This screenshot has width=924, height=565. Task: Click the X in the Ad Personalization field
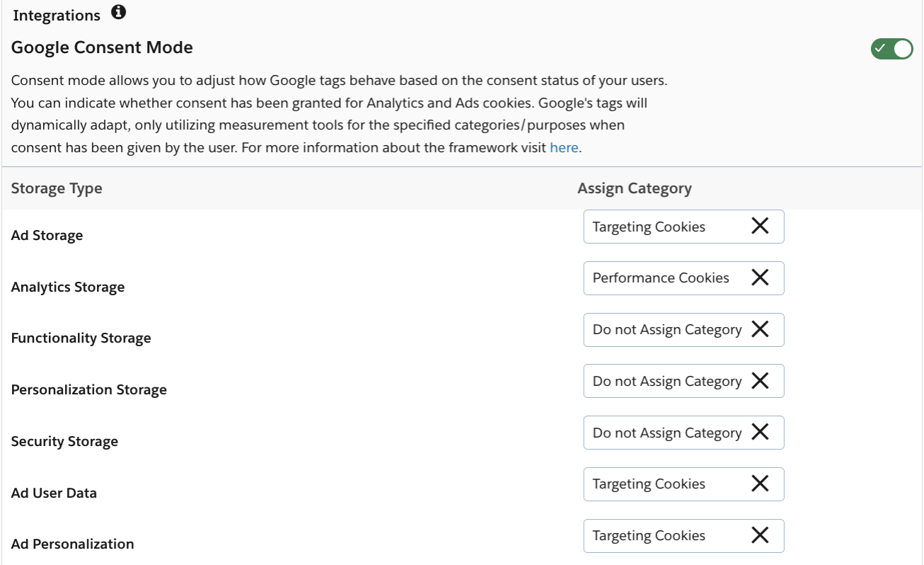[x=760, y=535]
